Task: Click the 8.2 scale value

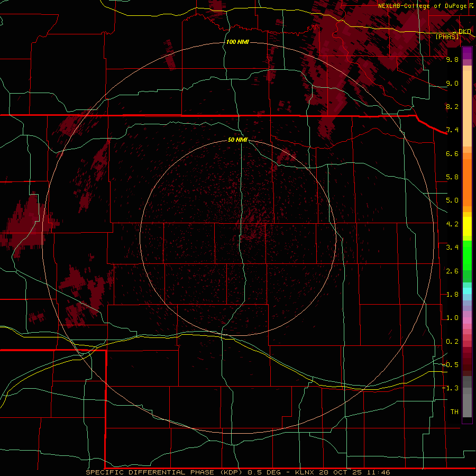Action: point(452,106)
